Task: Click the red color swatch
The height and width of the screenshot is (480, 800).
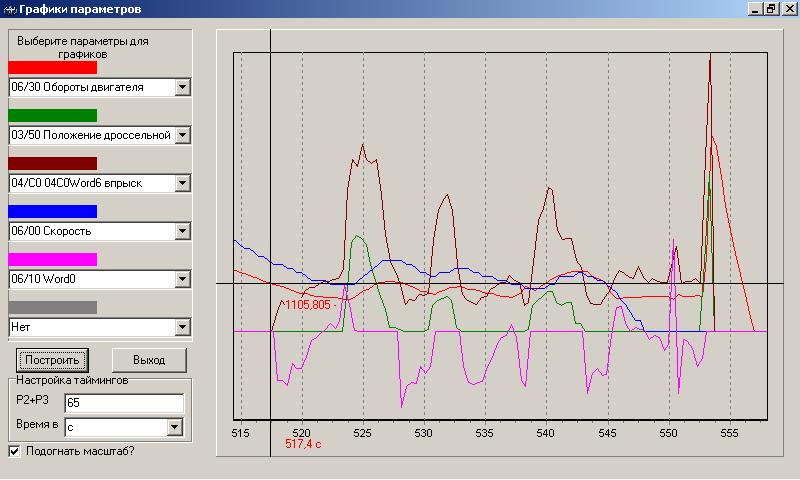Action: click(52, 68)
